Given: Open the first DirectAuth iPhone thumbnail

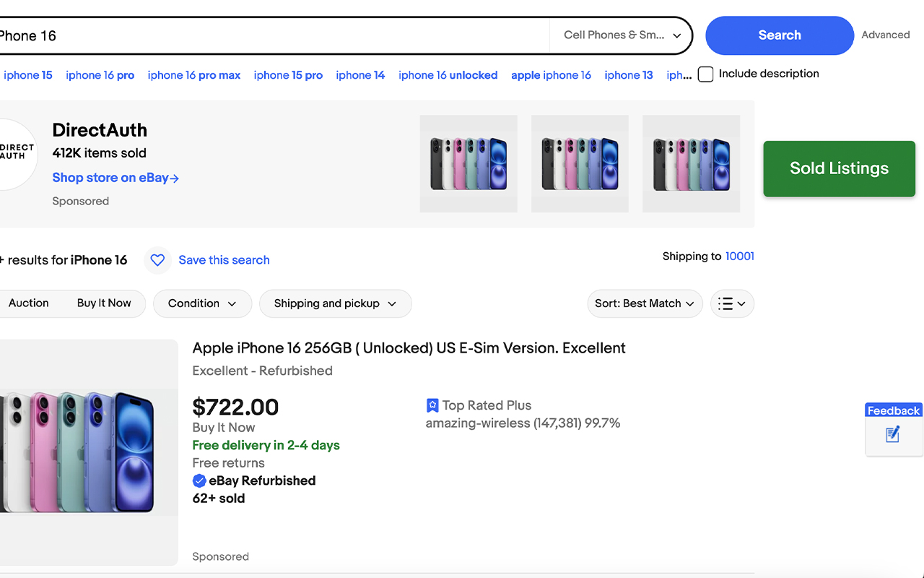Looking at the screenshot, I should pyautogui.click(x=468, y=164).
